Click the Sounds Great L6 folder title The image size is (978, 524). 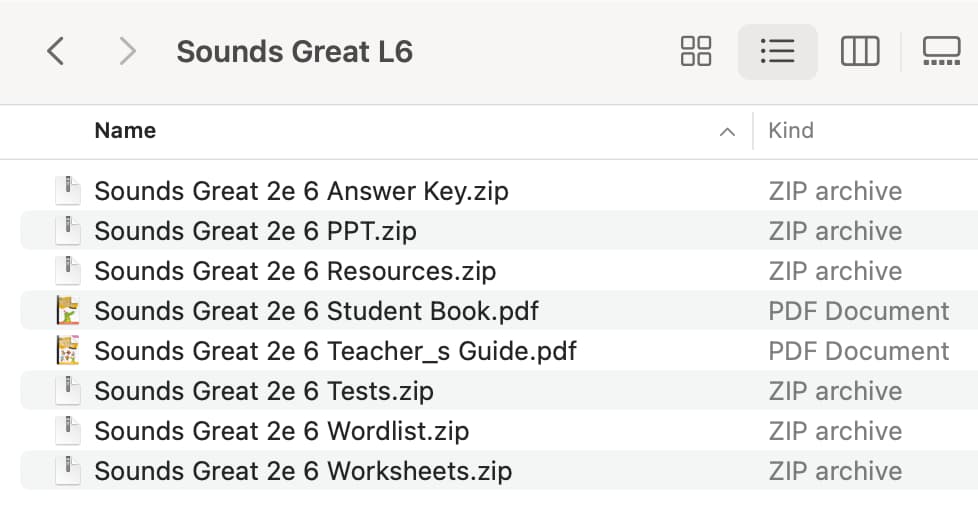(x=294, y=51)
